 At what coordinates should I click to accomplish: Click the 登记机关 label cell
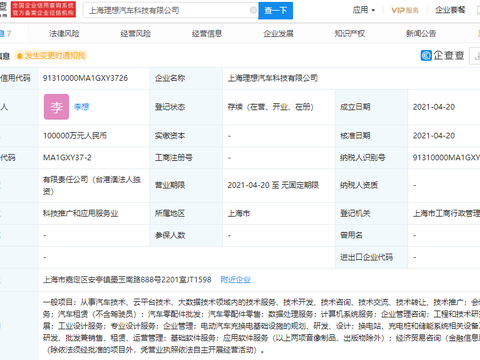[371, 213]
